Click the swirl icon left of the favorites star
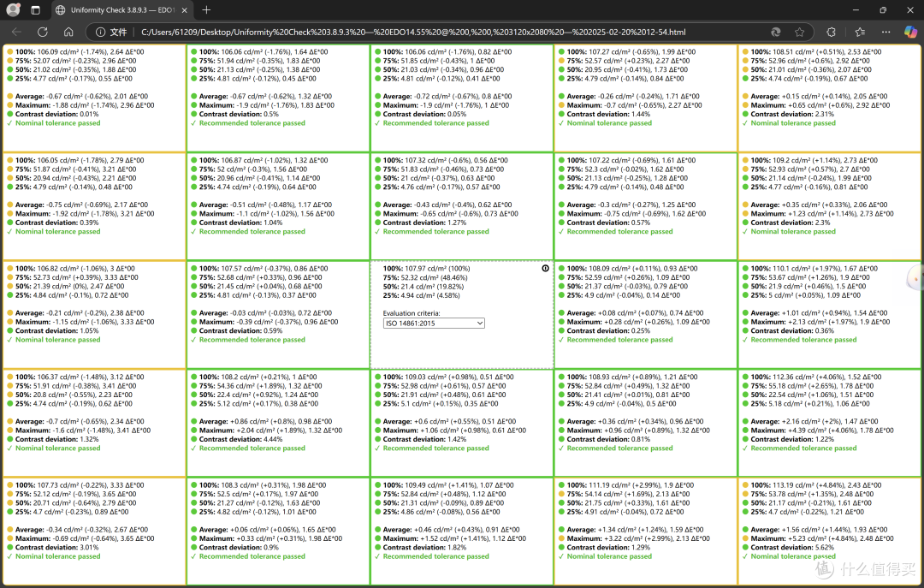This screenshot has width=924, height=588. tap(775, 32)
